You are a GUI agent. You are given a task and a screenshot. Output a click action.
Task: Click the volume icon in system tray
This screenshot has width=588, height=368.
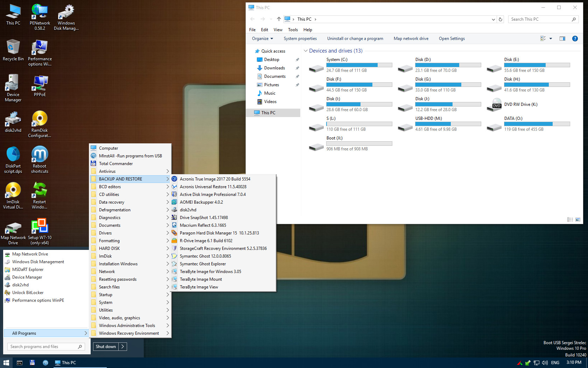545,363
